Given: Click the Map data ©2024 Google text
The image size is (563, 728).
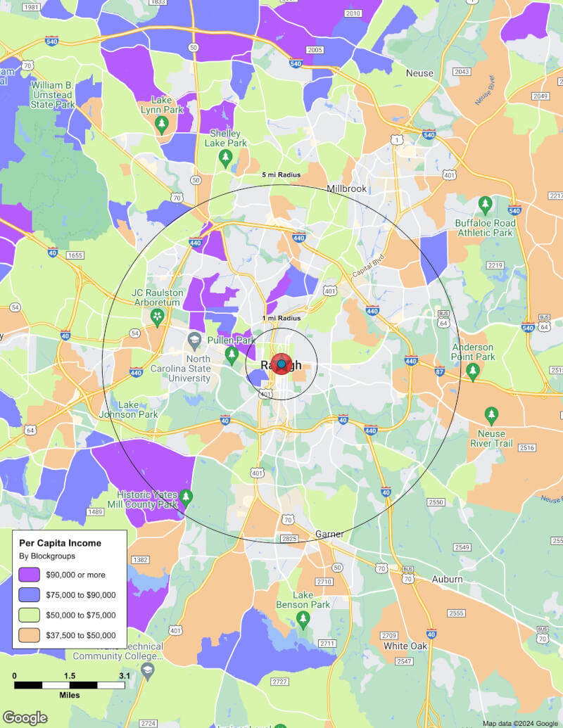Looking at the screenshot, I should click(519, 723).
